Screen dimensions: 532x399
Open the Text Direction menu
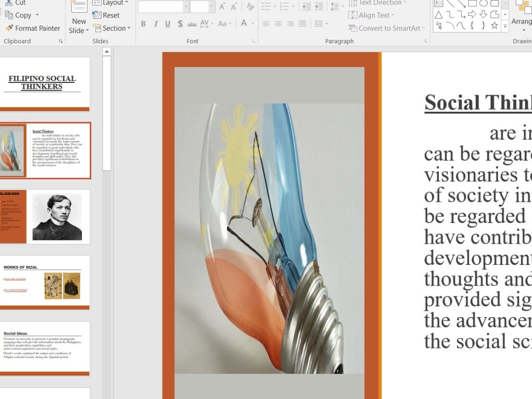coord(377,3)
